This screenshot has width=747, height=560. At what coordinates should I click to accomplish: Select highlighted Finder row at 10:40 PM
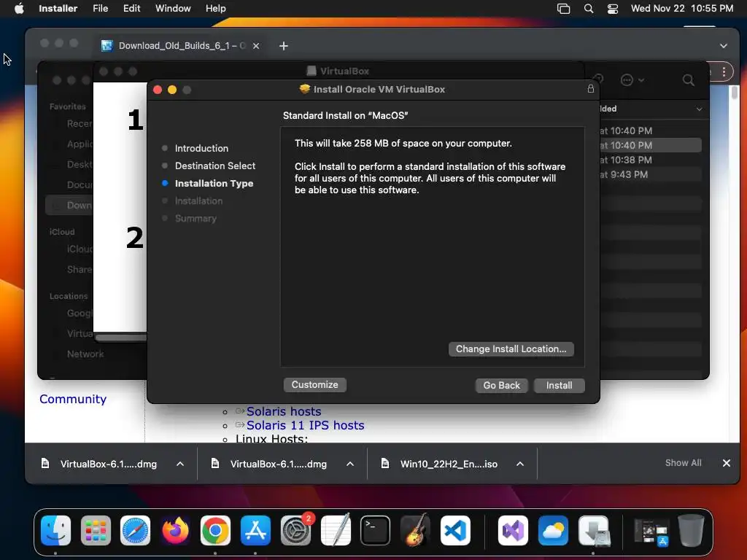pos(650,145)
